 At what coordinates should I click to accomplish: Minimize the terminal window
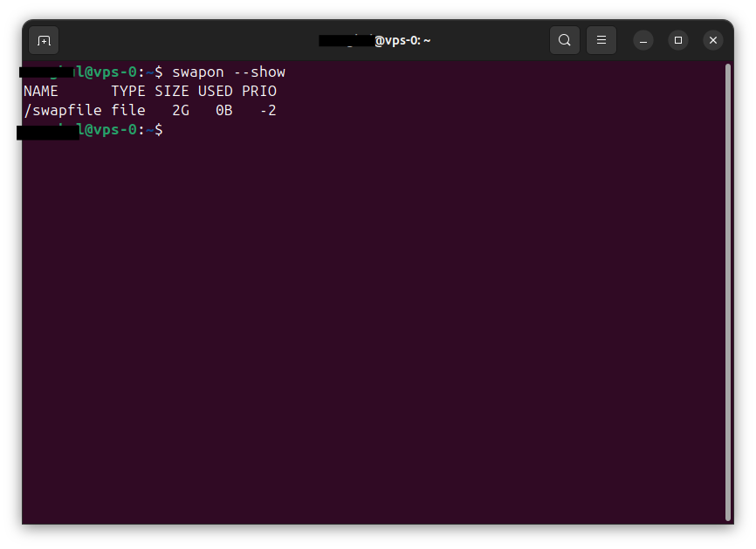[643, 40]
